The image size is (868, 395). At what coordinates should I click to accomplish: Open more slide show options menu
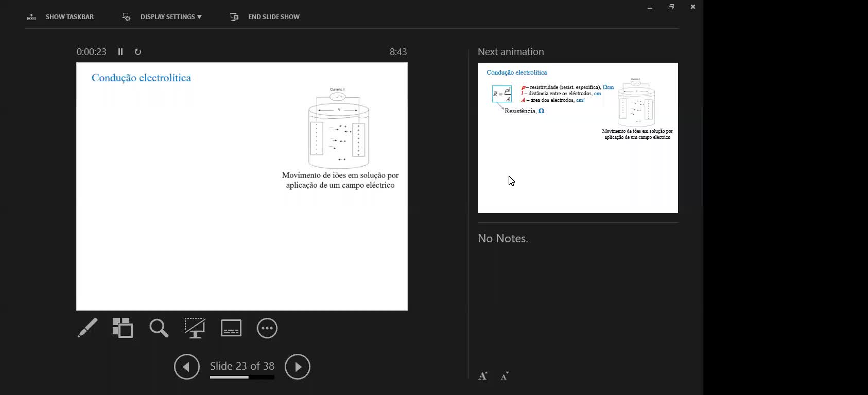267,328
